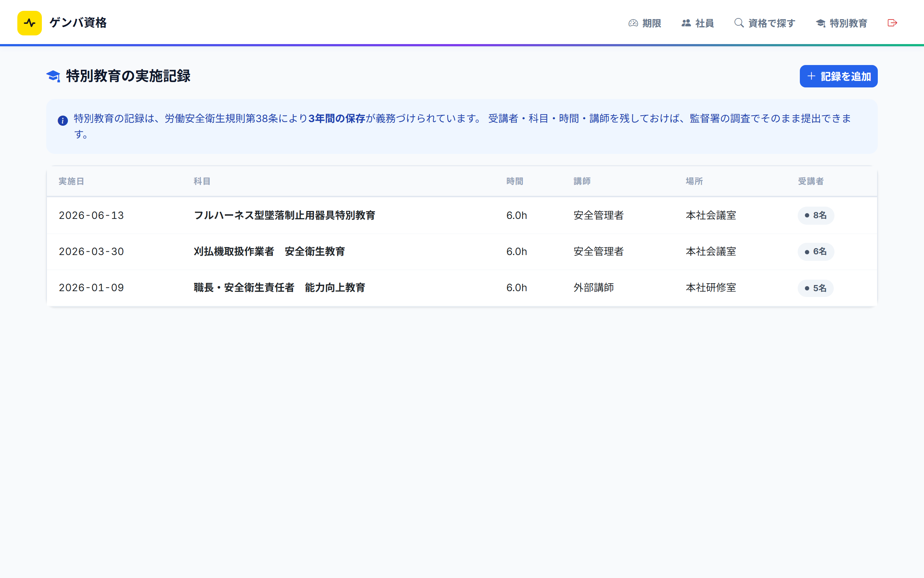Viewport: 924px width, 578px height.
Task: Click the ゲンバ資格 brand name link
Action: [78, 22]
